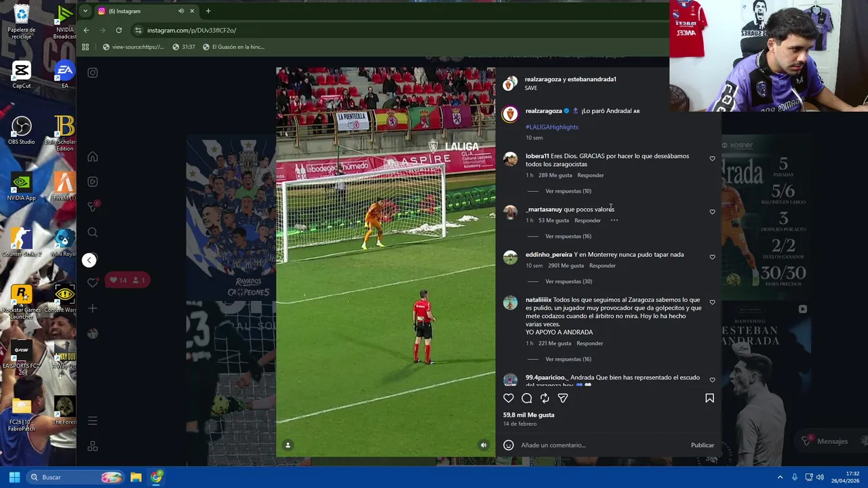Open the realzaragoza profile in the caption
Image resolution: width=868 pixels, height=488 pixels.
point(544,111)
